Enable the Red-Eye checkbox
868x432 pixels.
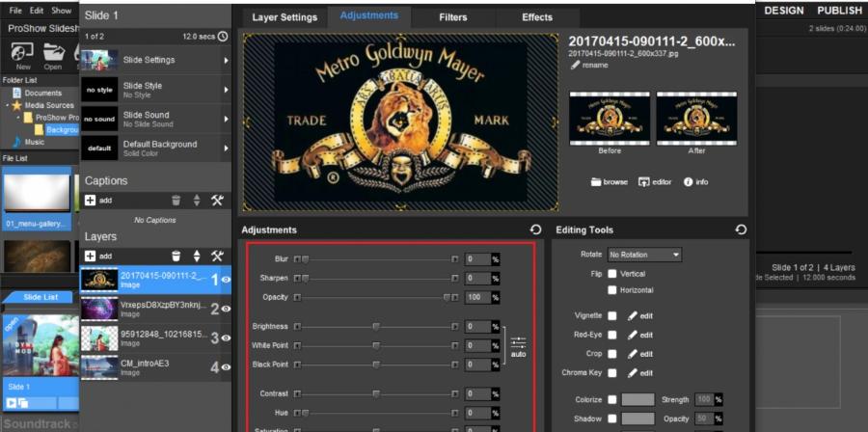[x=612, y=335]
